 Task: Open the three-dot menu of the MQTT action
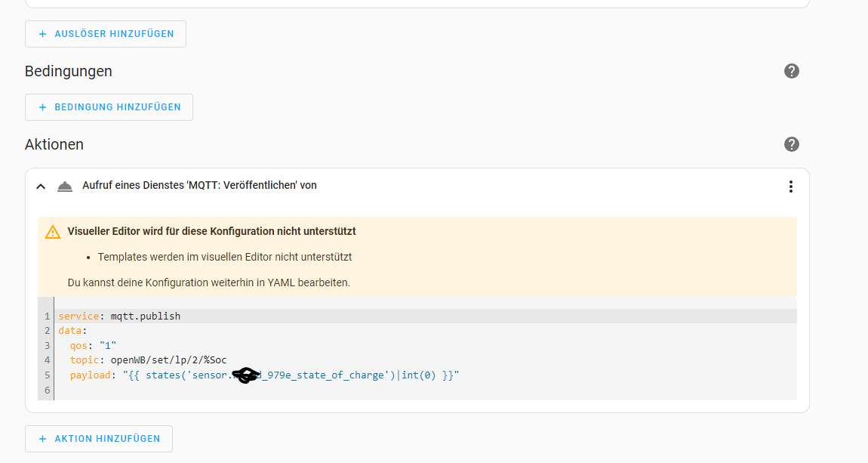click(x=790, y=187)
